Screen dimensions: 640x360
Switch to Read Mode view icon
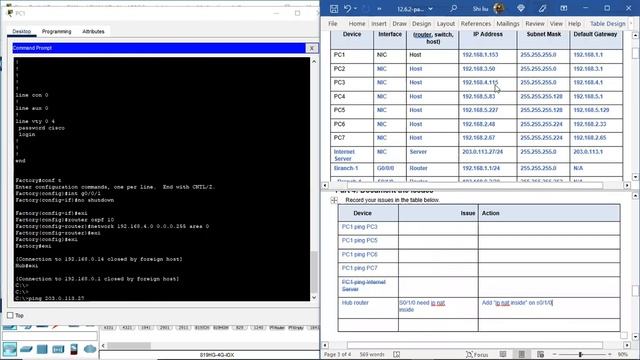click(x=503, y=354)
